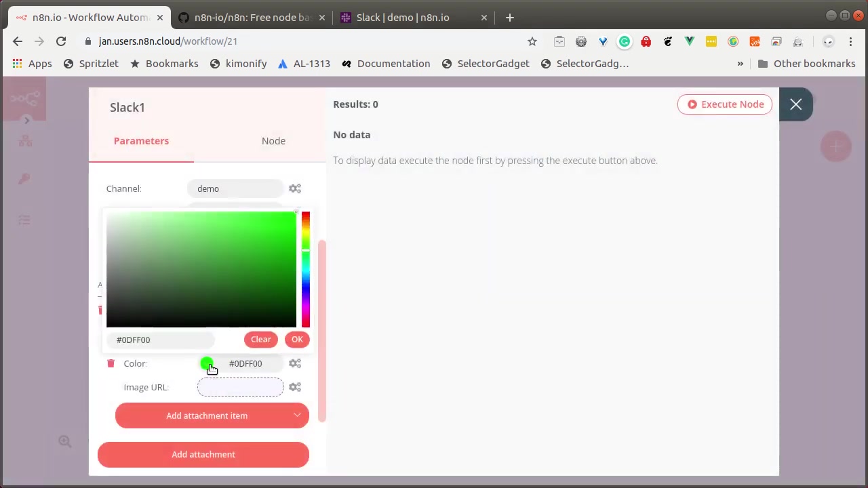
Task: Open the SelectorGadget bookmark
Action: [486, 64]
